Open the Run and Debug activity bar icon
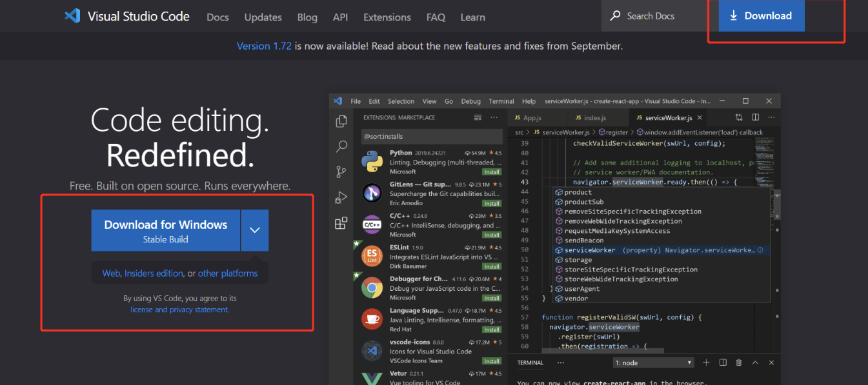This screenshot has width=868, height=385. tap(341, 198)
